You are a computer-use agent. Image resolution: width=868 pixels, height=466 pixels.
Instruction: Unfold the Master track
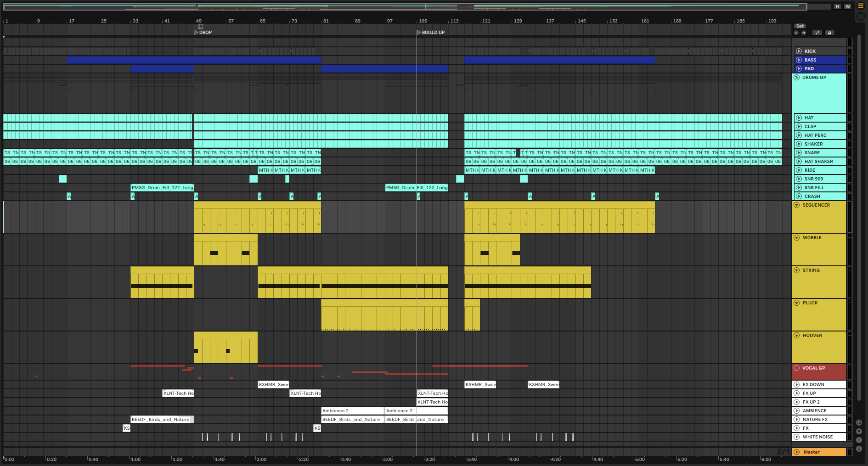797,452
